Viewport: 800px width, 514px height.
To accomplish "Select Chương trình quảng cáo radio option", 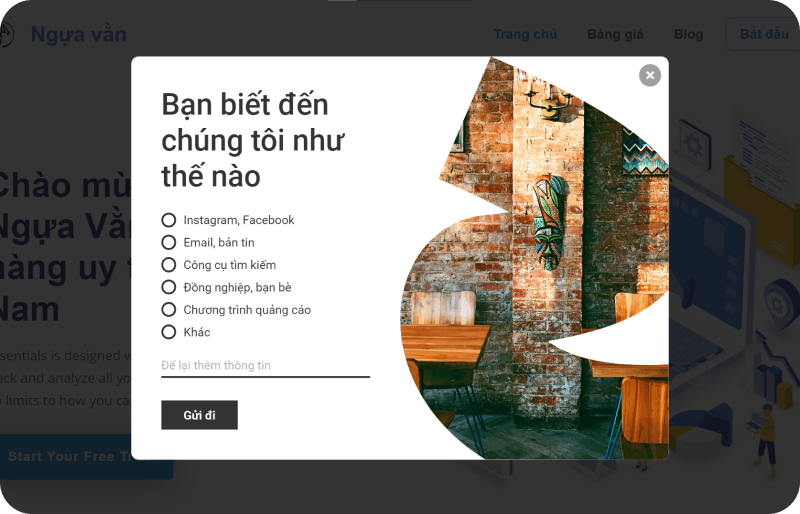I will click(168, 310).
